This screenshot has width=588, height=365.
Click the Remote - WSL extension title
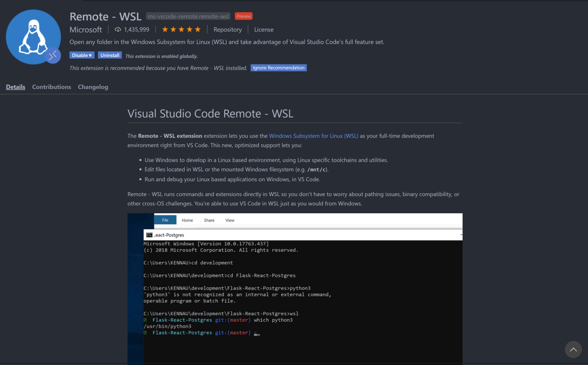[x=105, y=16]
